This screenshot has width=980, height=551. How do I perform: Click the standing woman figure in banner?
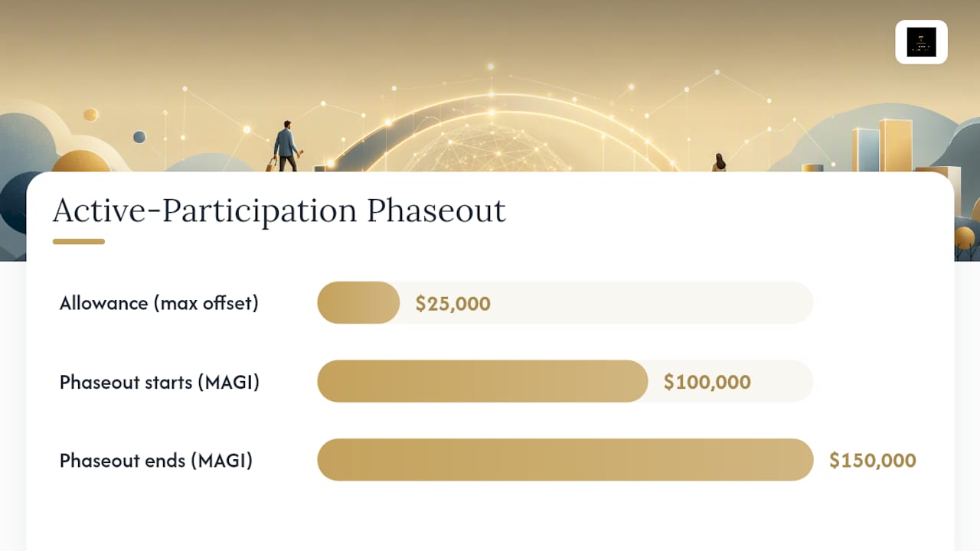[x=719, y=162]
